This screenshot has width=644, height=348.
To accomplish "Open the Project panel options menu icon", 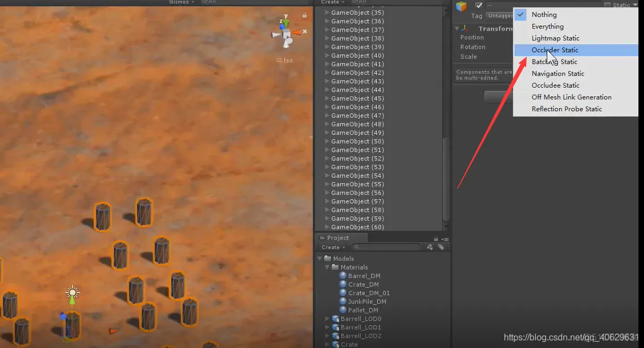I will pyautogui.click(x=445, y=239).
